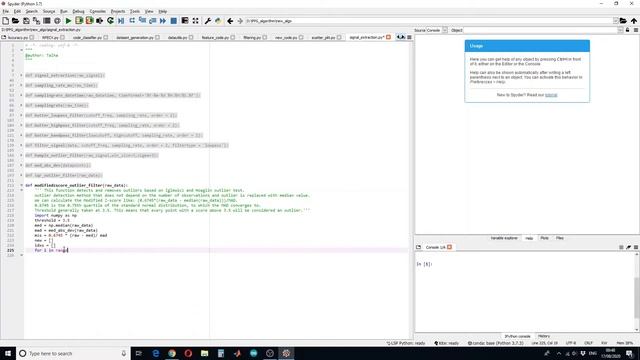Expand folded butter_bandpass_filter function
The image size is (640, 360).
22,135
